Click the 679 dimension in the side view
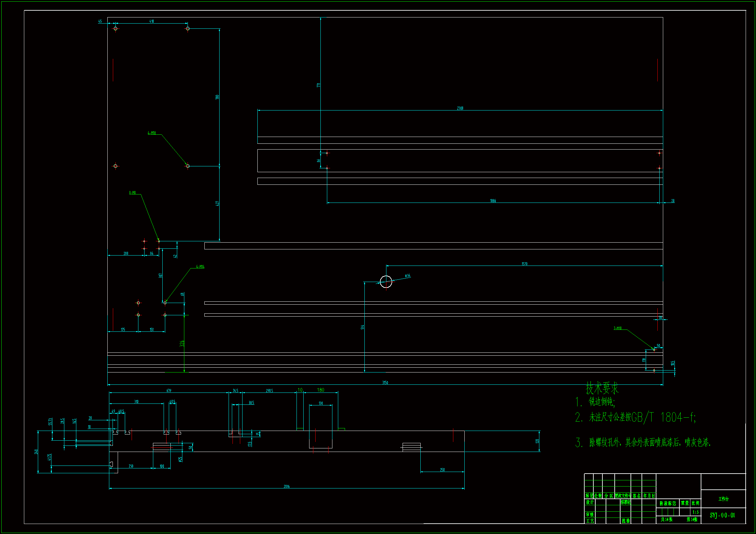This screenshot has width=756, height=534. pyautogui.click(x=169, y=391)
